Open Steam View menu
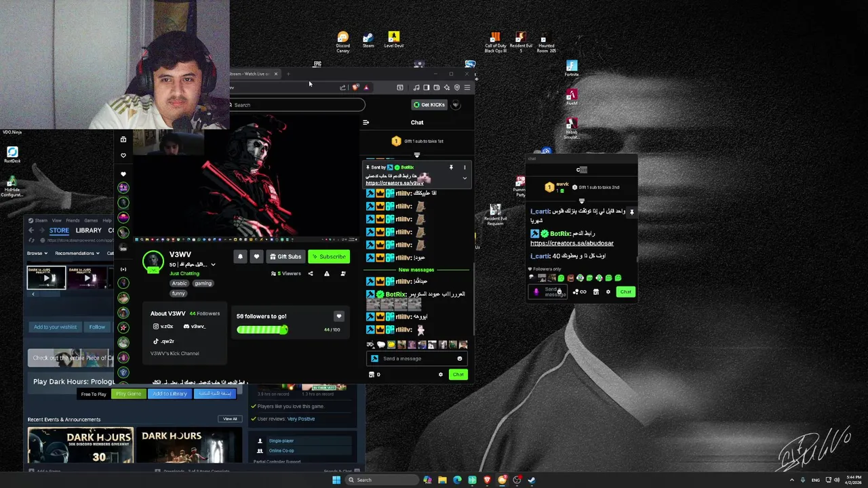Image resolution: width=868 pixels, height=488 pixels. point(57,220)
